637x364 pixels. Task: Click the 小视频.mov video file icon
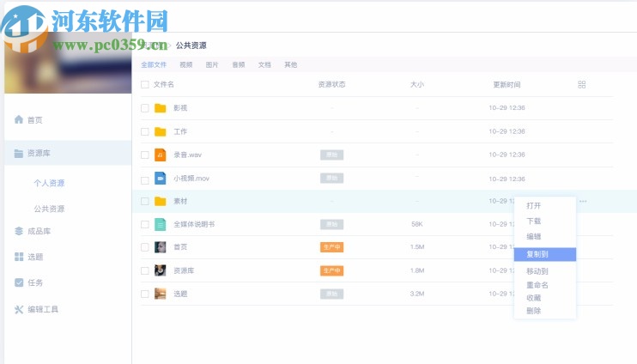161,179
